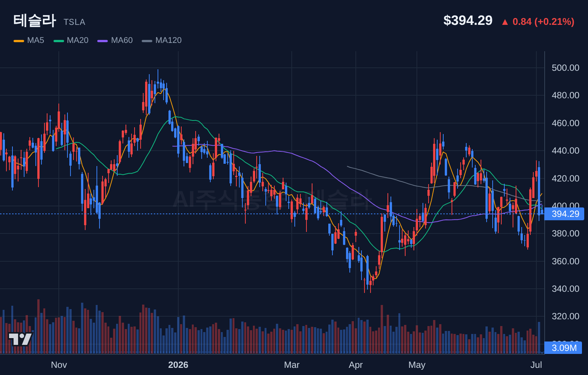This screenshot has height=375, width=588.
Task: Click the red up-arrow change indicator
Action: (x=505, y=22)
